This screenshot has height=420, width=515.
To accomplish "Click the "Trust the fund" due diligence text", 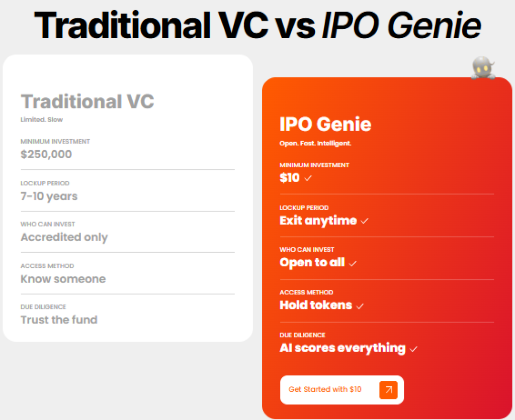I will click(59, 320).
